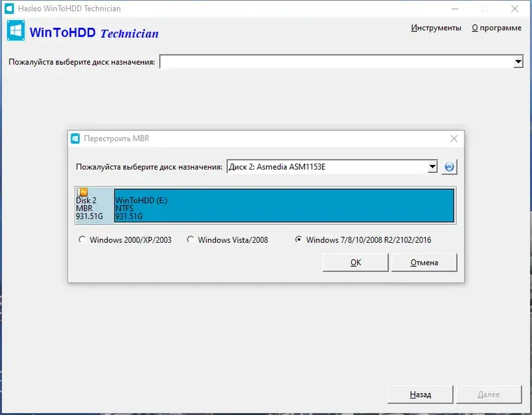This screenshot has height=415, width=532.
Task: Minimize the Hasleo WinToHDD Technician window
Action: point(455,9)
